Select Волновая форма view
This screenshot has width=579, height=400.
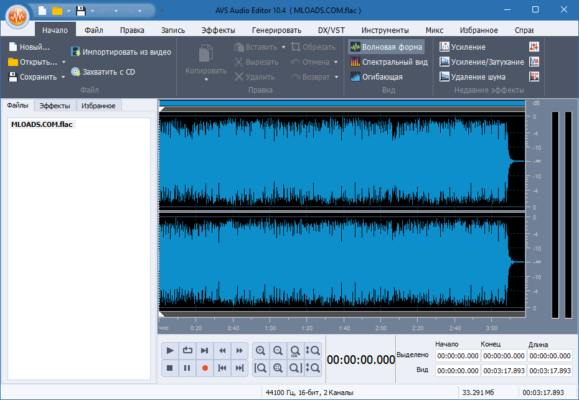pyautogui.click(x=386, y=47)
